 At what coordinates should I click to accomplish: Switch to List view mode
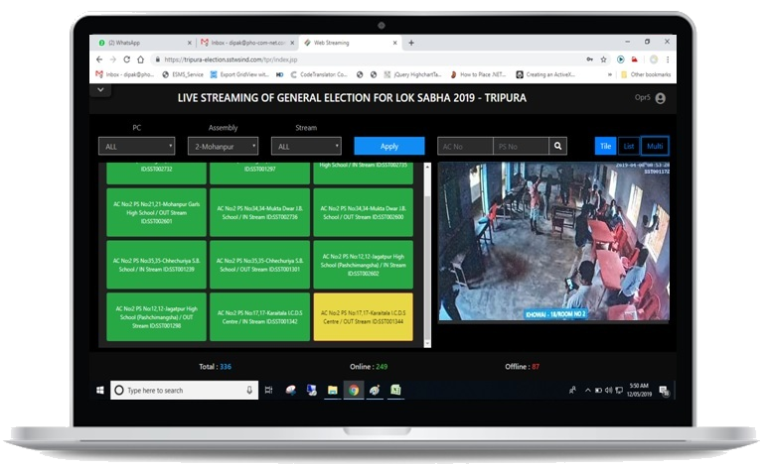(629, 146)
